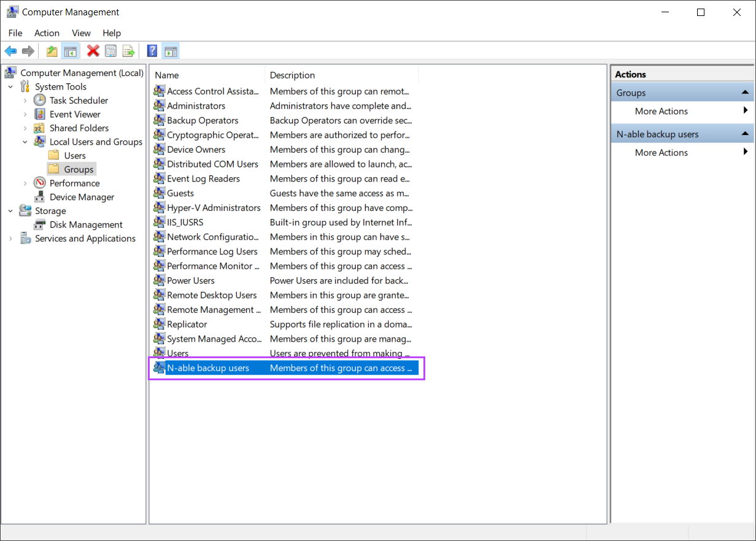
Task: Click the blue Help icon
Action: (x=152, y=52)
